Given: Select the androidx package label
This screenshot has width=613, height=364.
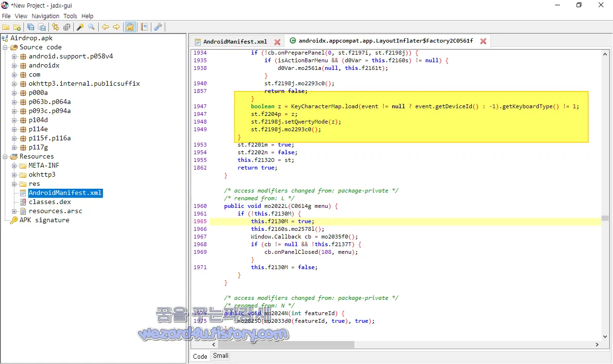Looking at the screenshot, I should (44, 66).
